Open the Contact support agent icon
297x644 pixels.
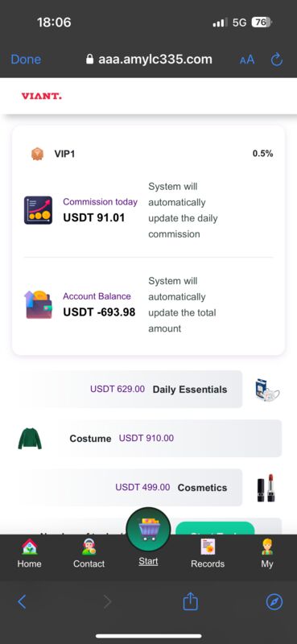tap(89, 547)
